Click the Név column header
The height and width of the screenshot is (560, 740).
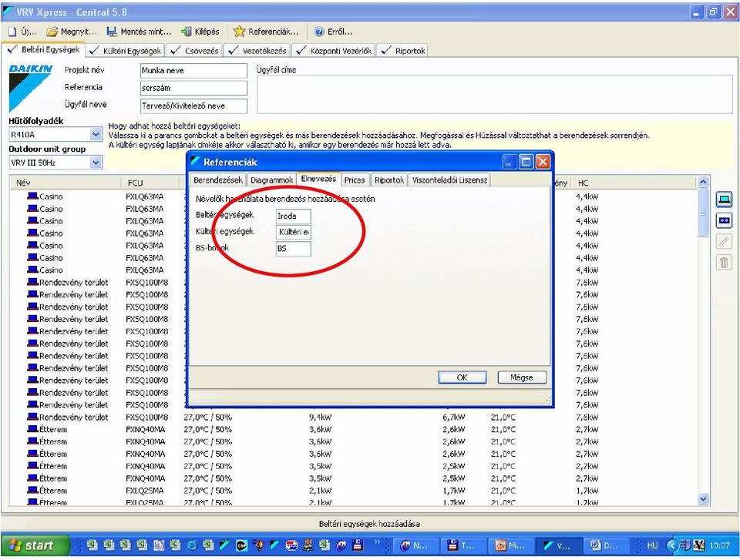(x=66, y=183)
